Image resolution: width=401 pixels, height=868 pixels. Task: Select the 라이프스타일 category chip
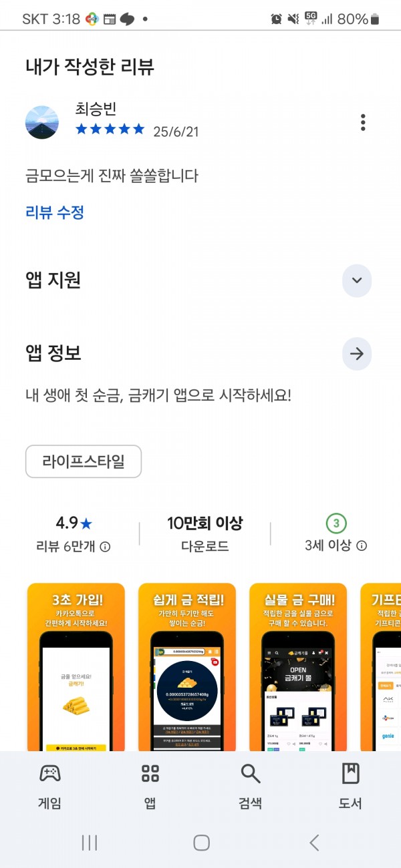click(x=84, y=461)
